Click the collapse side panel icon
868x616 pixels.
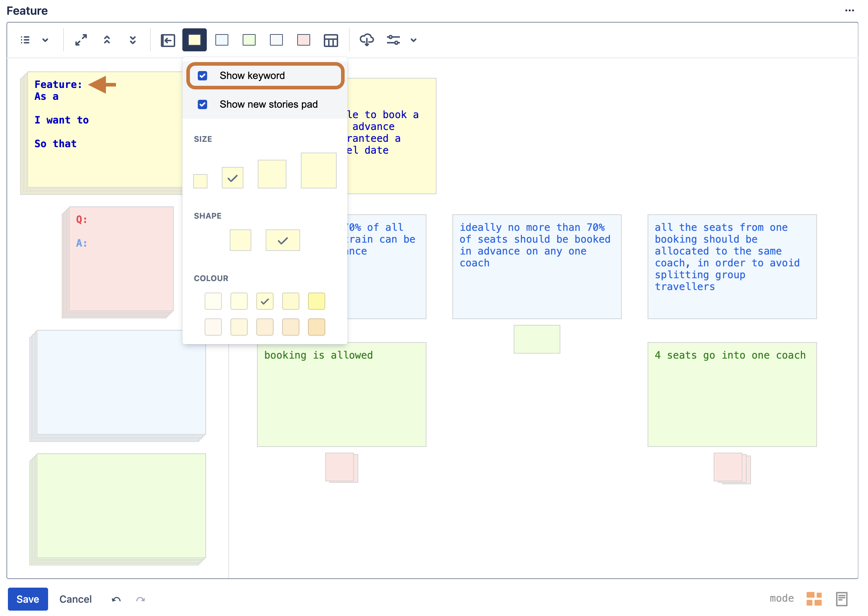[x=168, y=40]
